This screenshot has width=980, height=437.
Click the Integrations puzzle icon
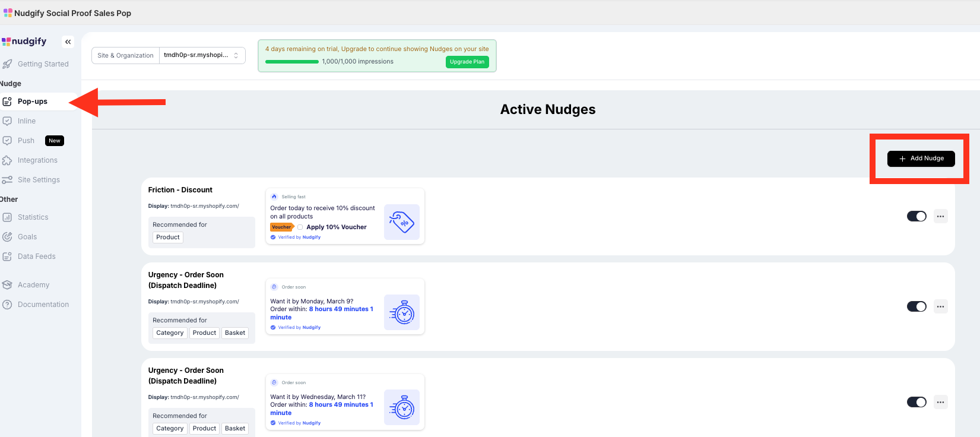tap(7, 160)
